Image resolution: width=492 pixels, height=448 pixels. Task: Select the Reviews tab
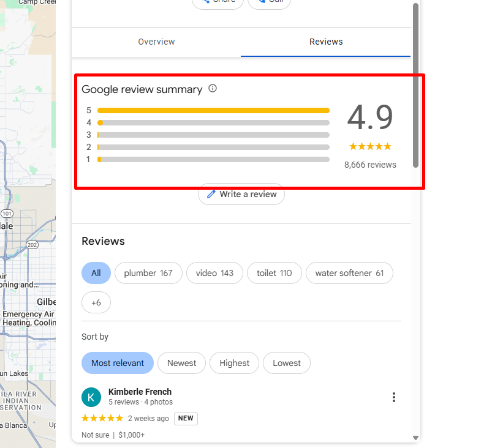tap(325, 42)
